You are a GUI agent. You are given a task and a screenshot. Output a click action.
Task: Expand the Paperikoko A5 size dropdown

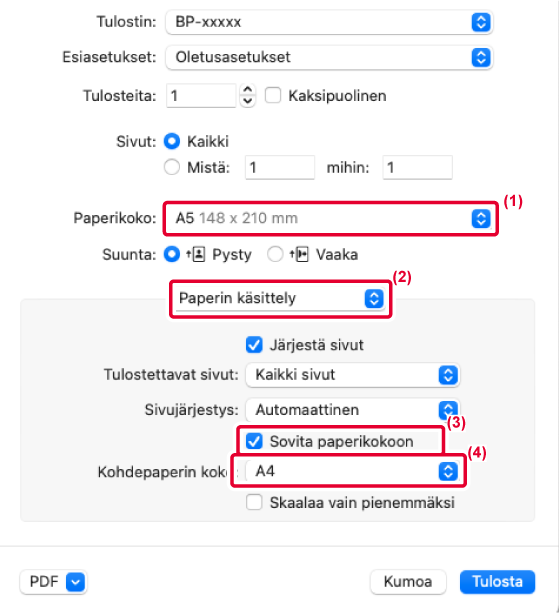tap(329, 218)
